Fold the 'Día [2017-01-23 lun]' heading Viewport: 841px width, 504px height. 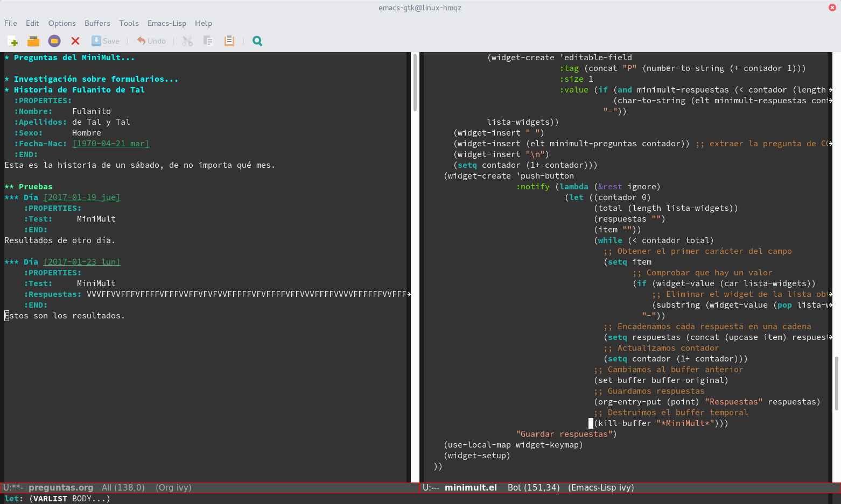(62, 262)
